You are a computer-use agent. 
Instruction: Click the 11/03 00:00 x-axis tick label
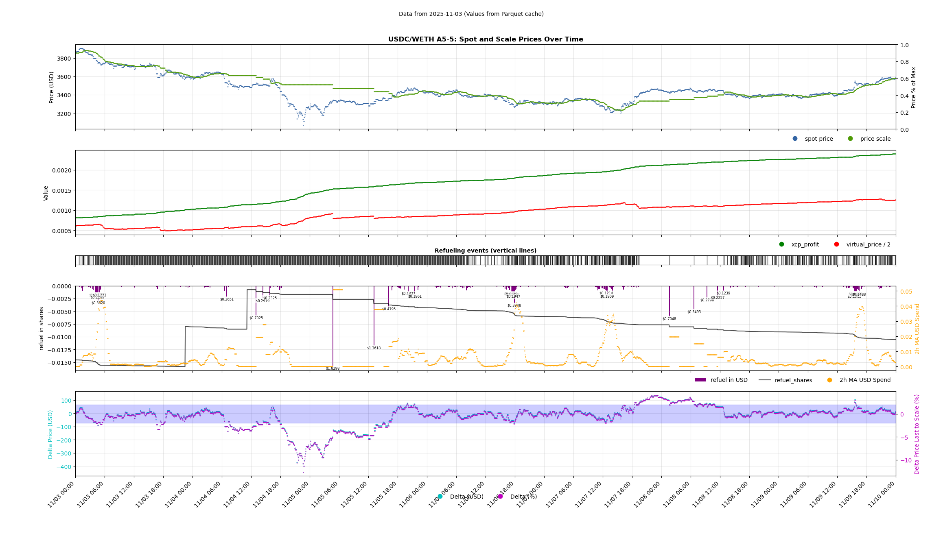click(61, 495)
